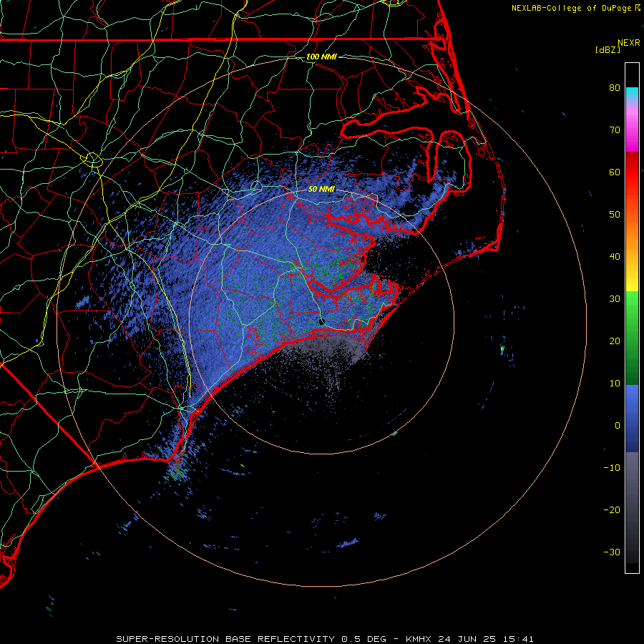
Task: Click the NEXR label above the color scale
Action: [x=629, y=43]
